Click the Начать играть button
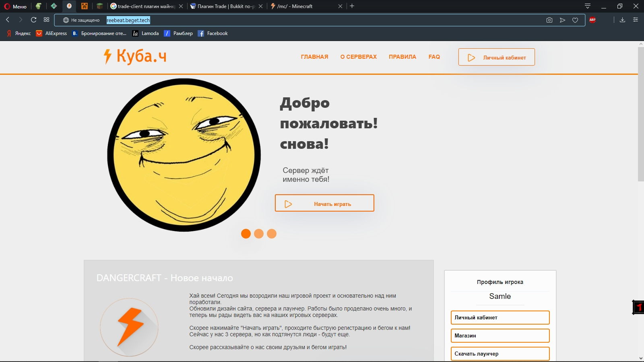Screen dimensions: 644x362 click(x=324, y=203)
